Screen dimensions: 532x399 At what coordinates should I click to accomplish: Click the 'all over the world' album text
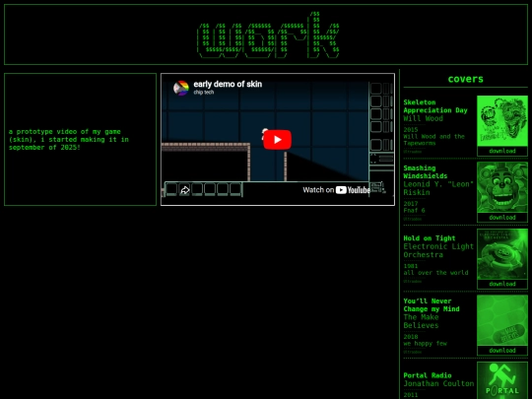[435, 273]
